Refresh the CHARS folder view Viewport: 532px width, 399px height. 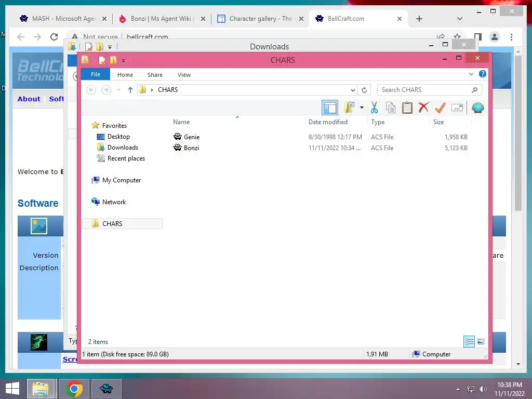pyautogui.click(x=364, y=90)
